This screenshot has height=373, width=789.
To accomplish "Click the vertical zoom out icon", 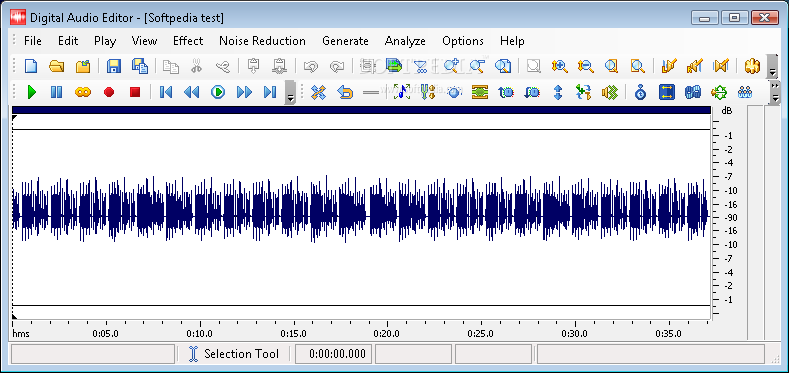I will pyautogui.click(x=585, y=66).
